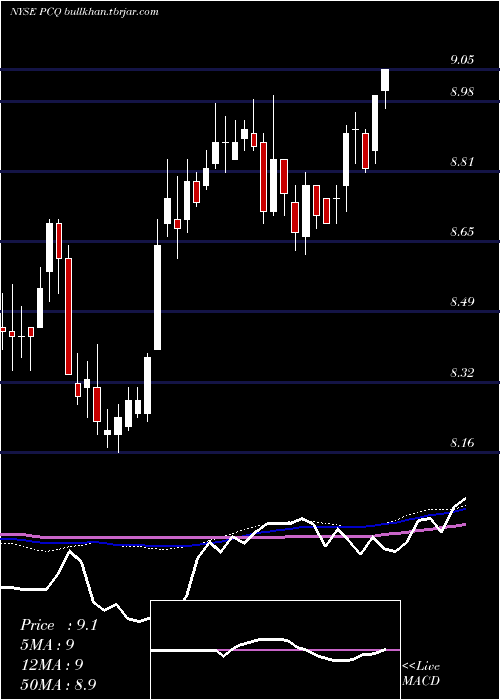Screen dimensions: 500x700
Task: Click the 12MA : 9 readout
Action: pos(52,665)
